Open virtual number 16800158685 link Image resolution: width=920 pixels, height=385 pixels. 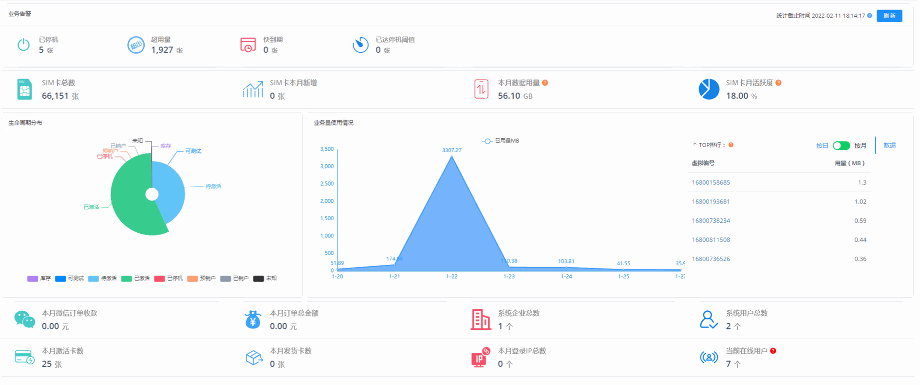(711, 183)
